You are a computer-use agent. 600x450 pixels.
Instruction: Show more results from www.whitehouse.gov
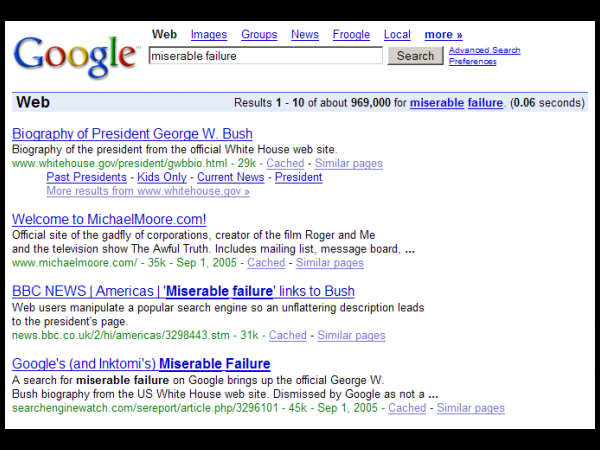(x=147, y=191)
